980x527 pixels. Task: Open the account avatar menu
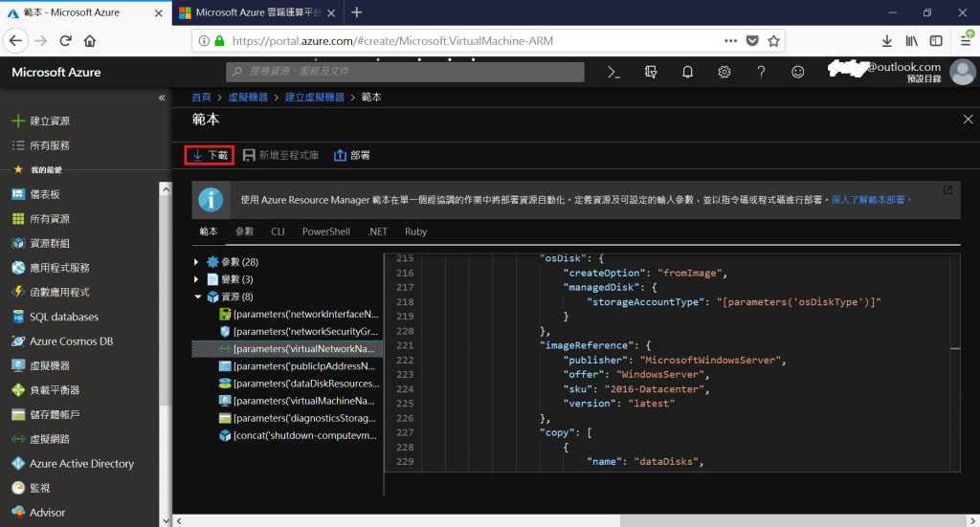(x=963, y=72)
